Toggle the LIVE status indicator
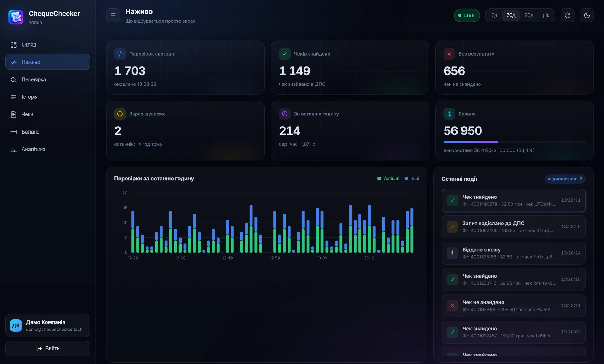This screenshot has width=604, height=364. click(467, 15)
